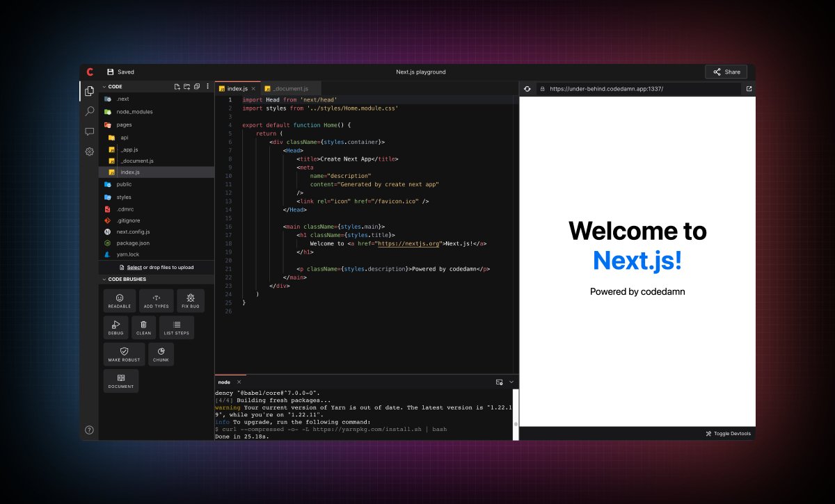
Task: Apply the Chunk code brush
Action: (x=161, y=355)
